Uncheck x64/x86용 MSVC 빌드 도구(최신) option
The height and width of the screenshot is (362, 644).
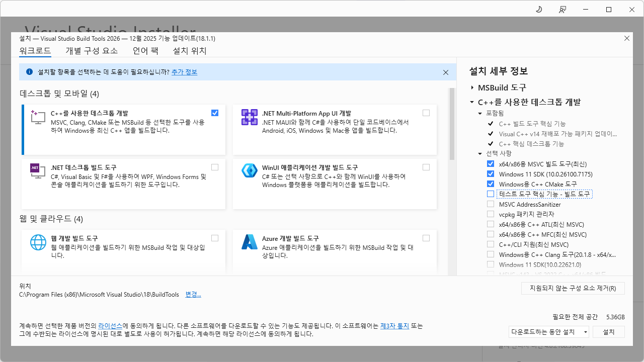point(491,164)
